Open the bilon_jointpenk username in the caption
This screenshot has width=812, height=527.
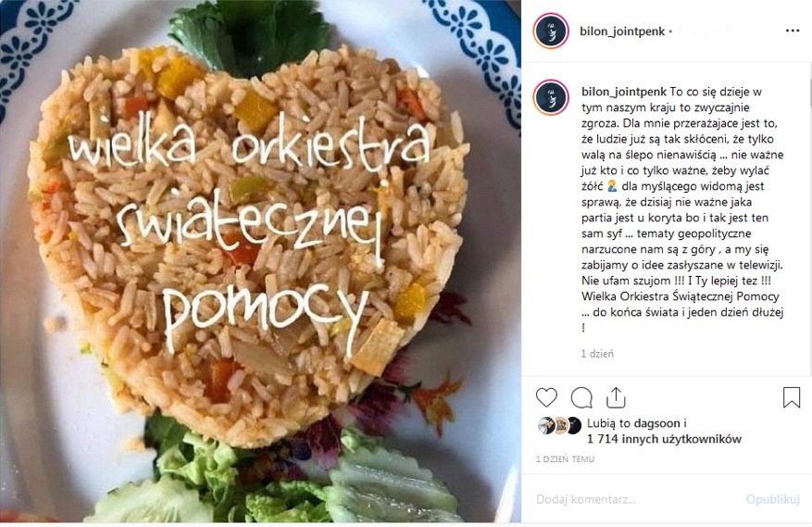coord(624,92)
